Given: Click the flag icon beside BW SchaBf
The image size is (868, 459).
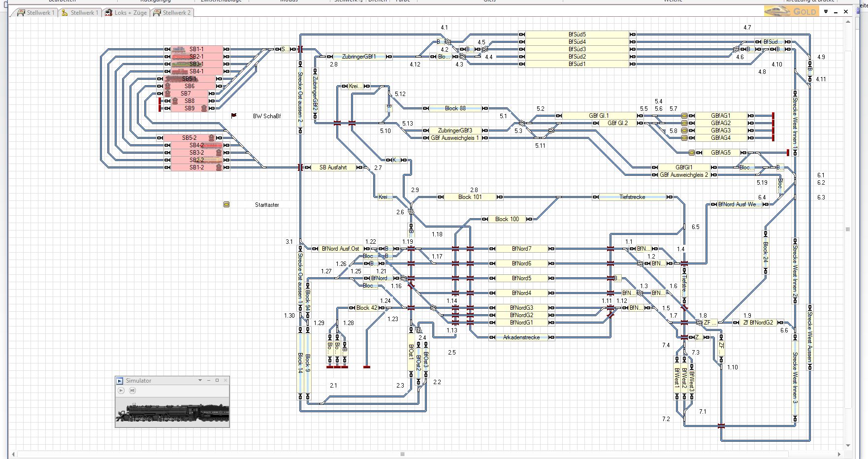Looking at the screenshot, I should [x=234, y=116].
